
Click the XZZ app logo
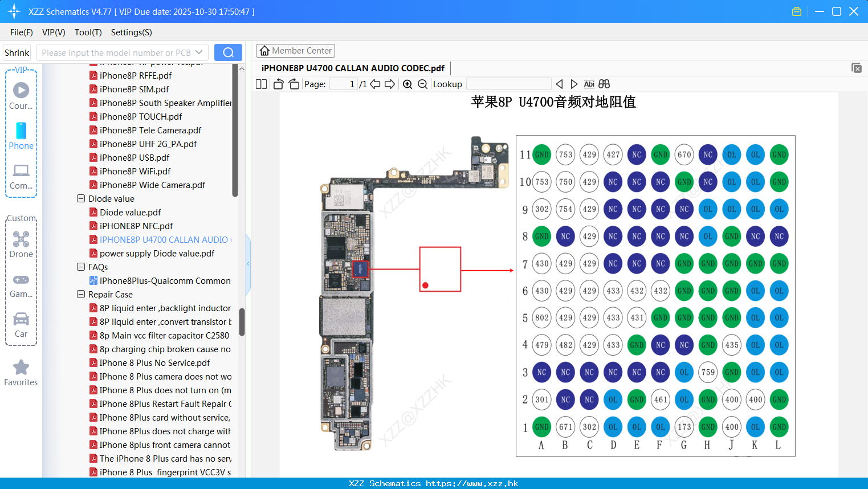click(x=14, y=11)
